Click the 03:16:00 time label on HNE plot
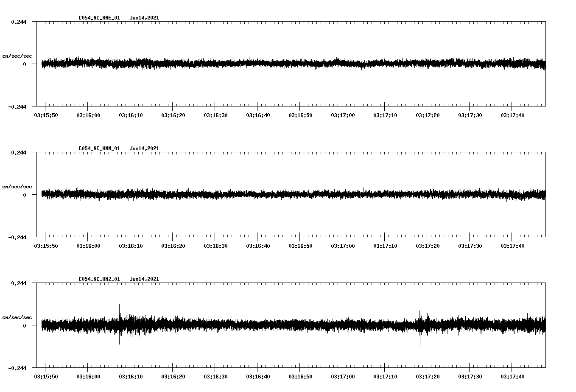The image size is (576, 392). click(x=88, y=115)
